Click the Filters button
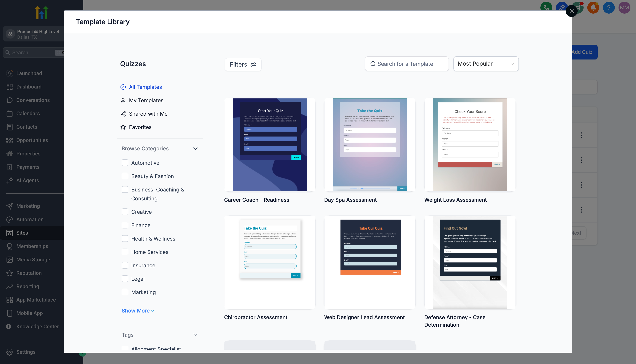636x364 pixels. [x=243, y=65]
